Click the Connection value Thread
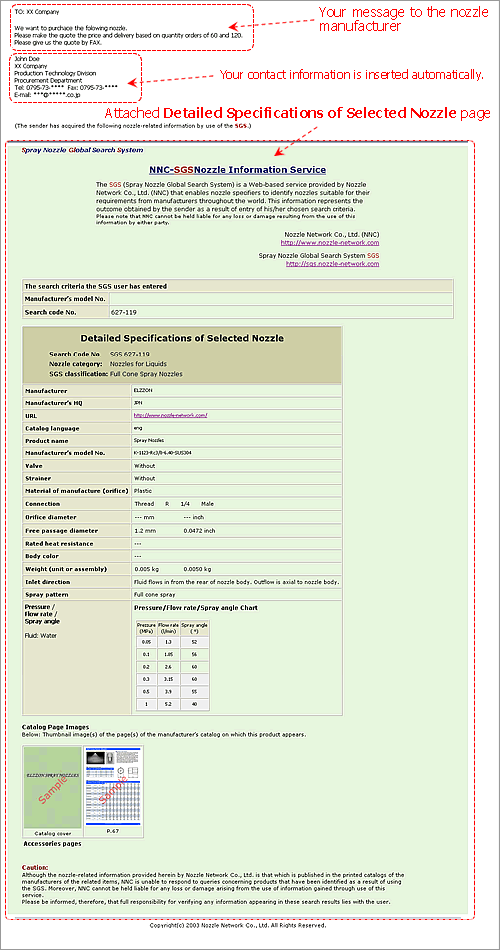The width and height of the screenshot is (500, 950). tap(144, 504)
